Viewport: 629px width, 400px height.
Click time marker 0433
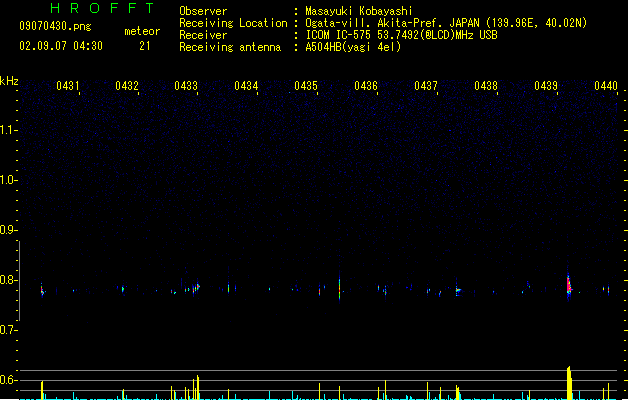click(x=186, y=86)
